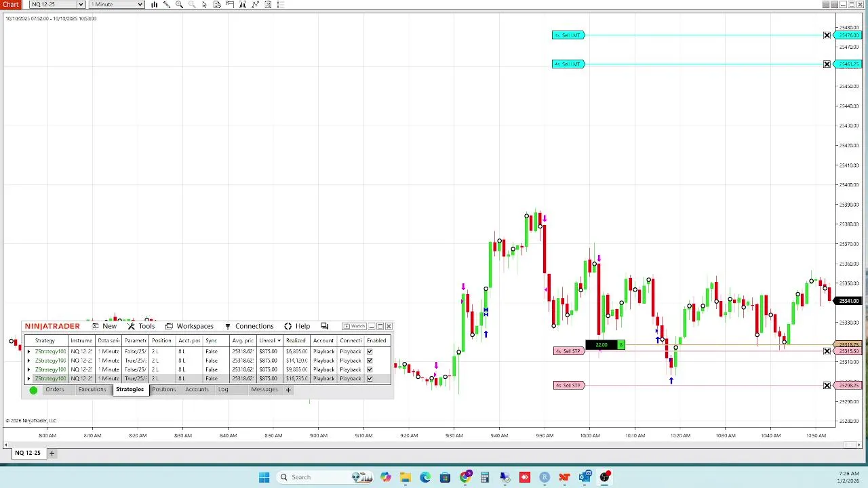Select the cursor pointer tool icon
Image resolution: width=868 pixels, height=488 pixels.
204,5
